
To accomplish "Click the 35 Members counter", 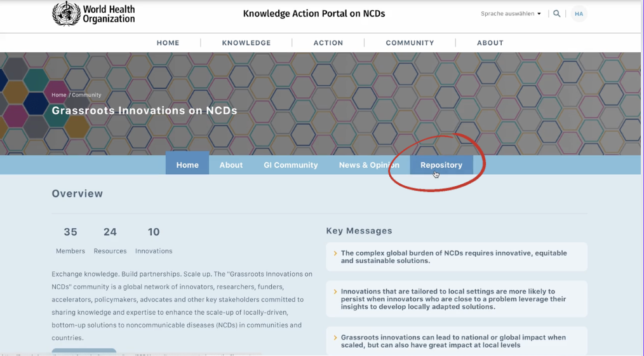I will coord(70,240).
